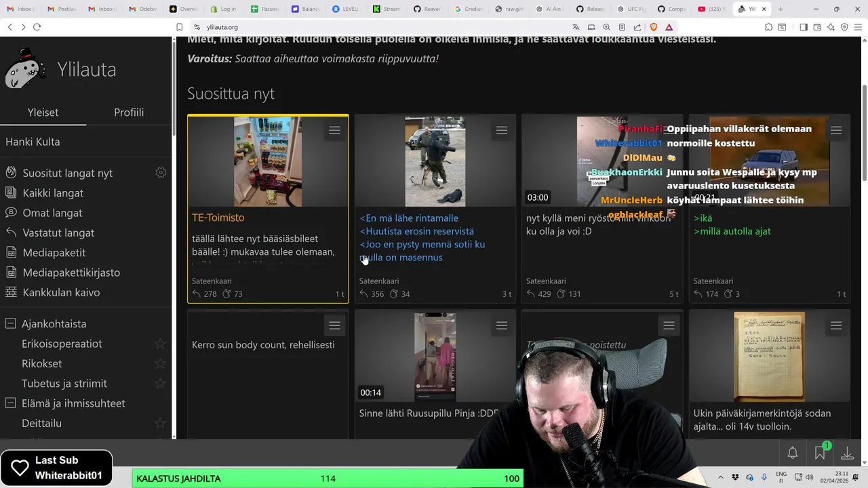This screenshot has width=868, height=488.
Task: Toggle browser sidebar panel icon
Action: coord(803,27)
